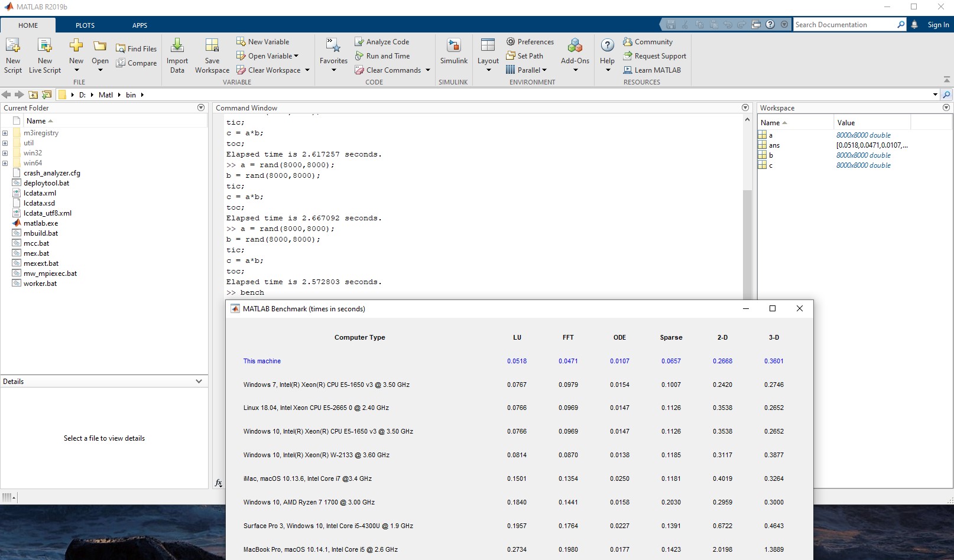Maximize the MATLAB Benchmark window
The height and width of the screenshot is (560, 954).
[x=772, y=308]
